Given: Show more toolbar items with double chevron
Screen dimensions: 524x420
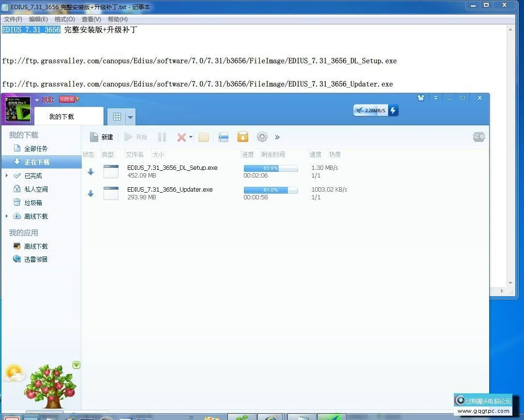Looking at the screenshot, I should 277,137.
